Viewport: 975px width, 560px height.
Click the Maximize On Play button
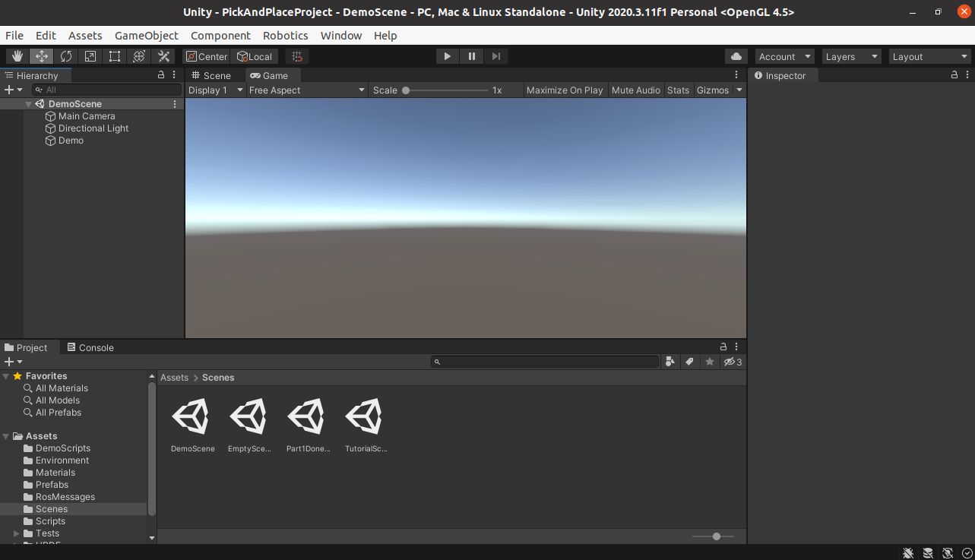point(565,90)
